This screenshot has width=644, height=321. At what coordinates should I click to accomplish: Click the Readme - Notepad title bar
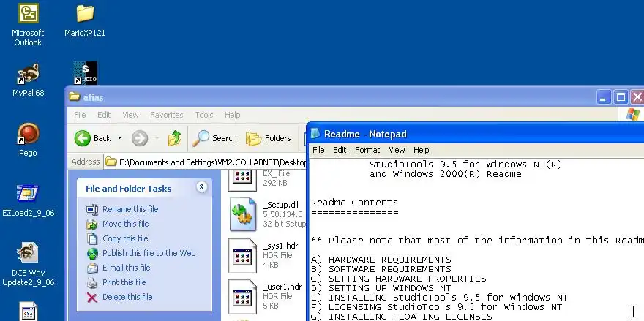point(476,134)
